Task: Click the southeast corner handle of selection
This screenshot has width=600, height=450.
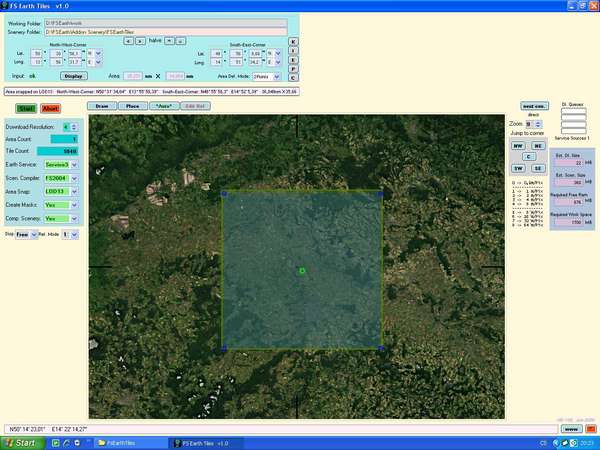Action: pyautogui.click(x=381, y=349)
